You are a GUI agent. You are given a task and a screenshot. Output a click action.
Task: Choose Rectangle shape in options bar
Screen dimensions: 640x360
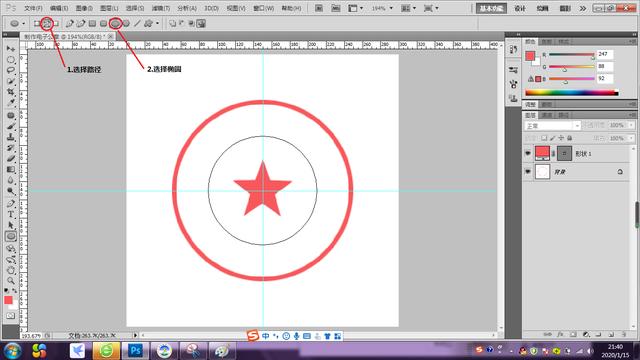coord(93,24)
